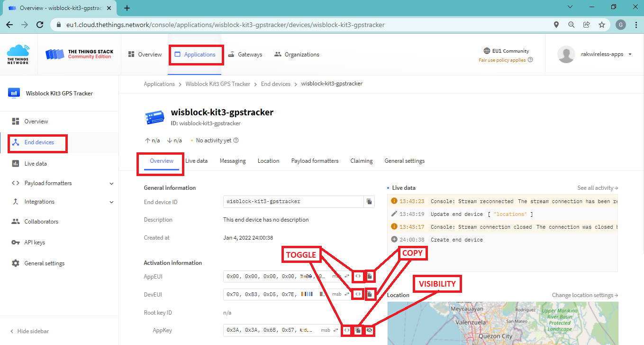The width and height of the screenshot is (644, 345).
Task: Open the See all activity link
Action: (598, 188)
